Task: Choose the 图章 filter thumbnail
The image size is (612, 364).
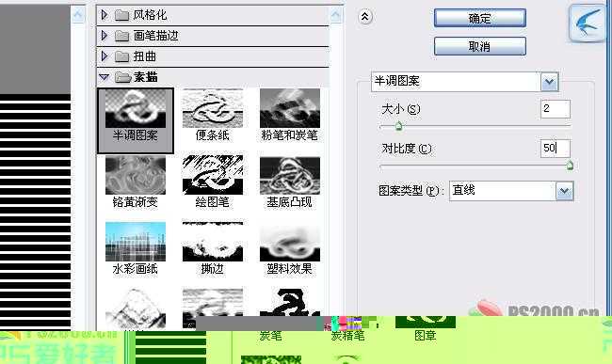Action: (426, 322)
